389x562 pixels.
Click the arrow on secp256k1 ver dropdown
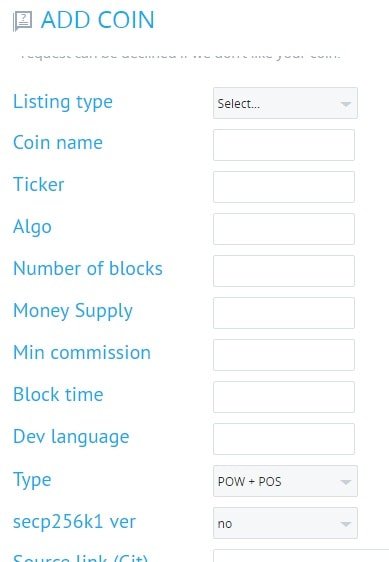coord(346,524)
